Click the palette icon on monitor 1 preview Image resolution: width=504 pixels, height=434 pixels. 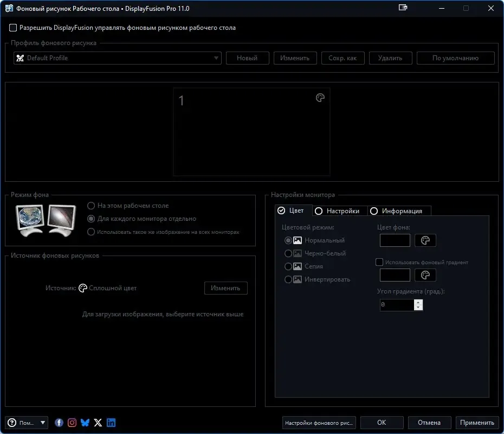tap(320, 98)
